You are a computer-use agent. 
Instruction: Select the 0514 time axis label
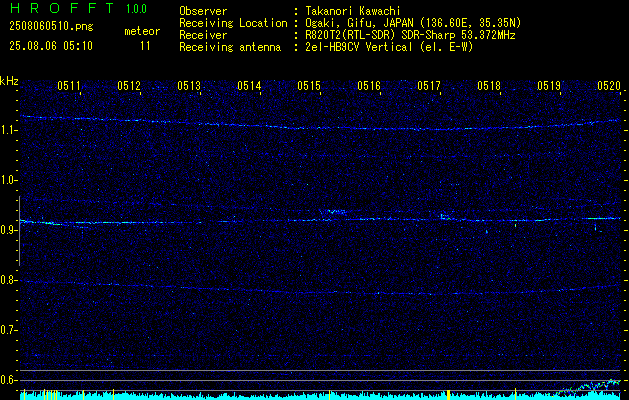coord(249,85)
